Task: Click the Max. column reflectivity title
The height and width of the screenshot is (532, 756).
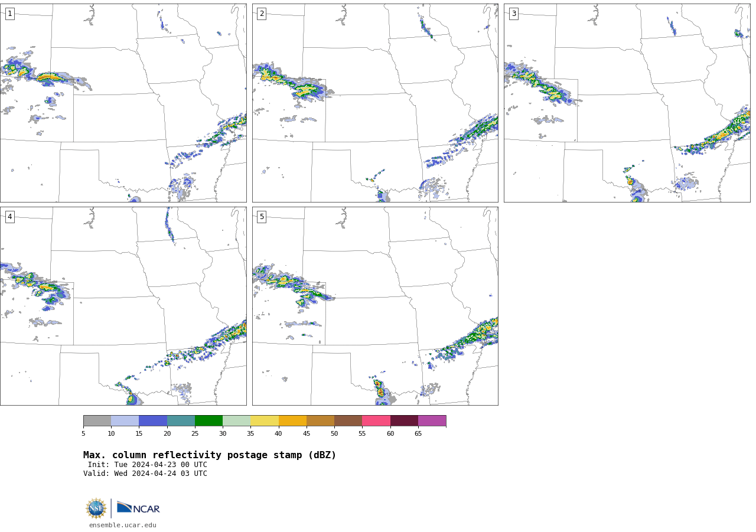Action: pos(210,455)
